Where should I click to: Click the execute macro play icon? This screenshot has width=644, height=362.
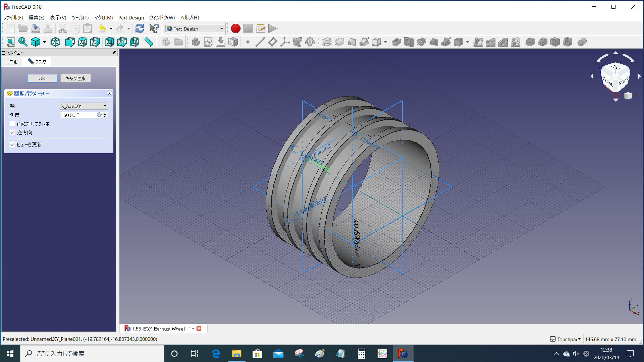tap(273, 28)
